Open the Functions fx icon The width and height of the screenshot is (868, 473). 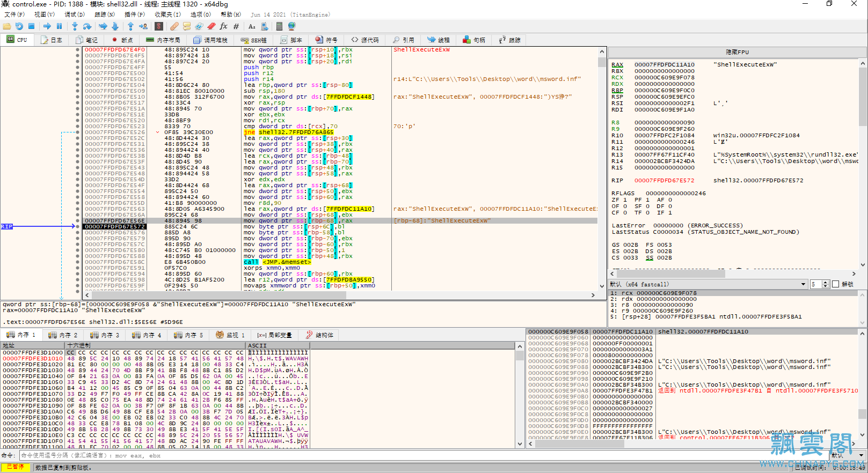[x=224, y=26]
